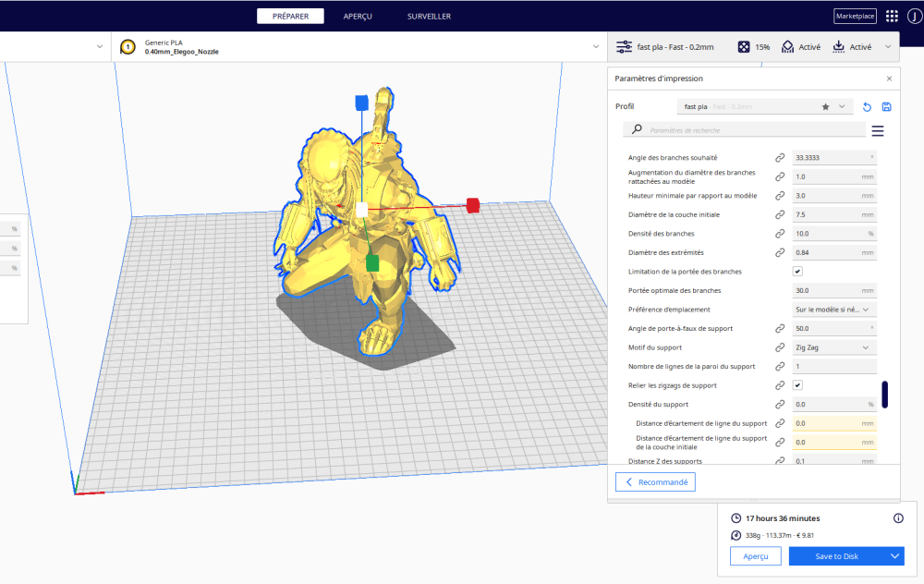924x584 pixels.
Task: Collapse the print settings header chevron
Action: click(888, 46)
